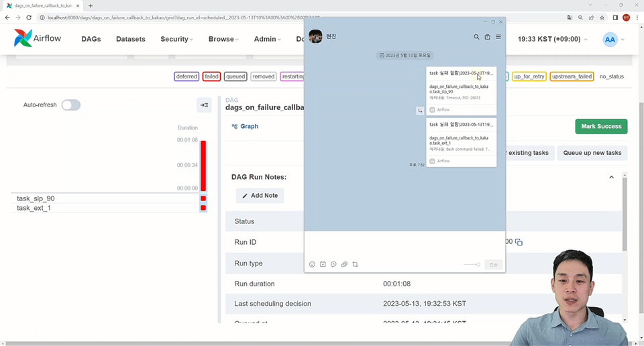644x346 pixels.
Task: Click the calendar schedule icon in chat toolbar
Action: coord(323,264)
